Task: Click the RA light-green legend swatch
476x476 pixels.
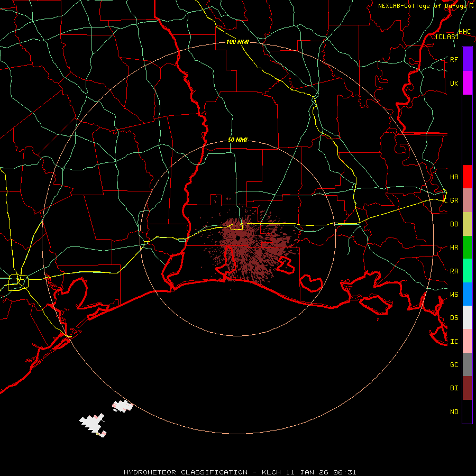Action: pos(467,271)
